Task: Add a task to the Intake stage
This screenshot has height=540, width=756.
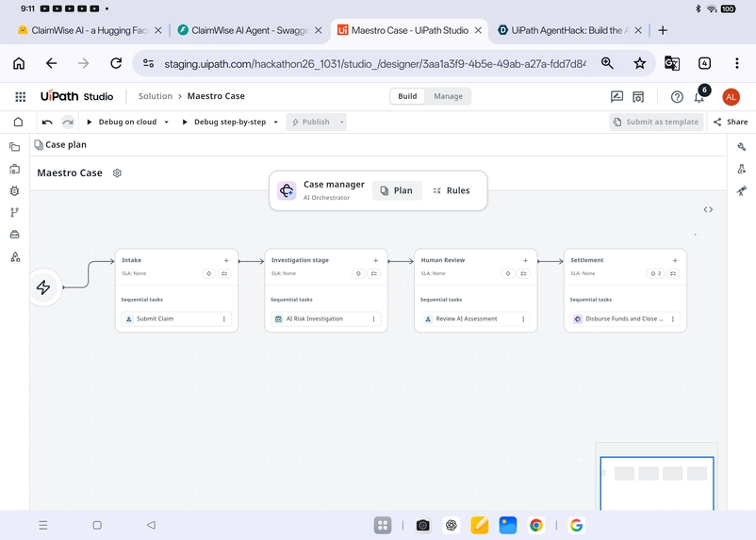Action: (x=226, y=260)
